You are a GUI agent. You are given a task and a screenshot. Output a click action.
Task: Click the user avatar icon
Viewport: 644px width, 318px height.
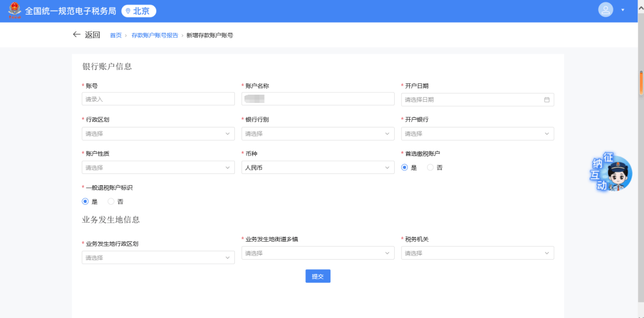[605, 10]
